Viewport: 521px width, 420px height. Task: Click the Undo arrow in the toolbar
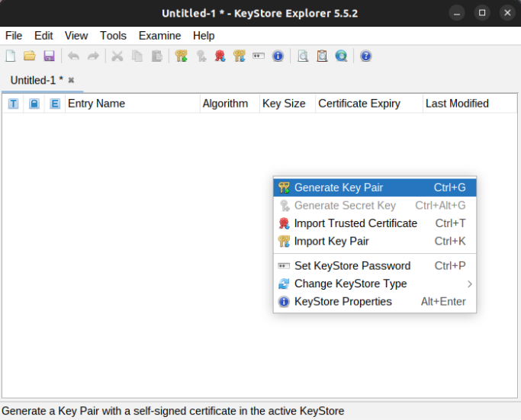click(x=73, y=56)
